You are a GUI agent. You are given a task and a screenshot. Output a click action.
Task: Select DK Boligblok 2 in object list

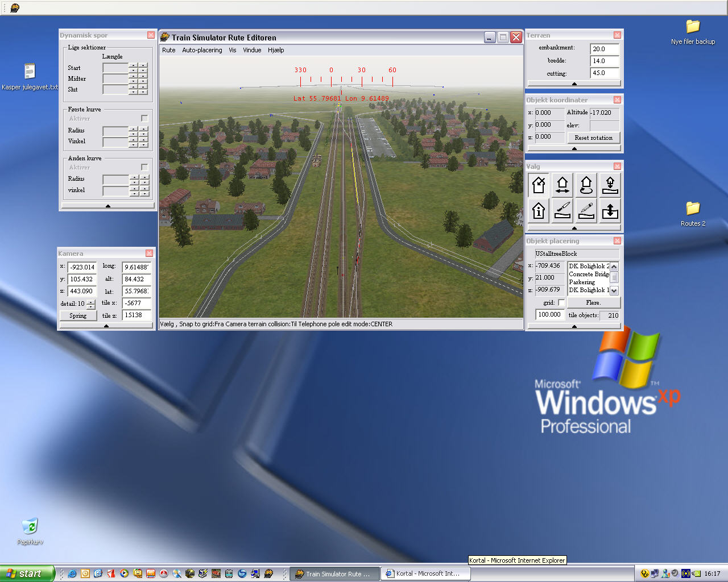click(589, 266)
